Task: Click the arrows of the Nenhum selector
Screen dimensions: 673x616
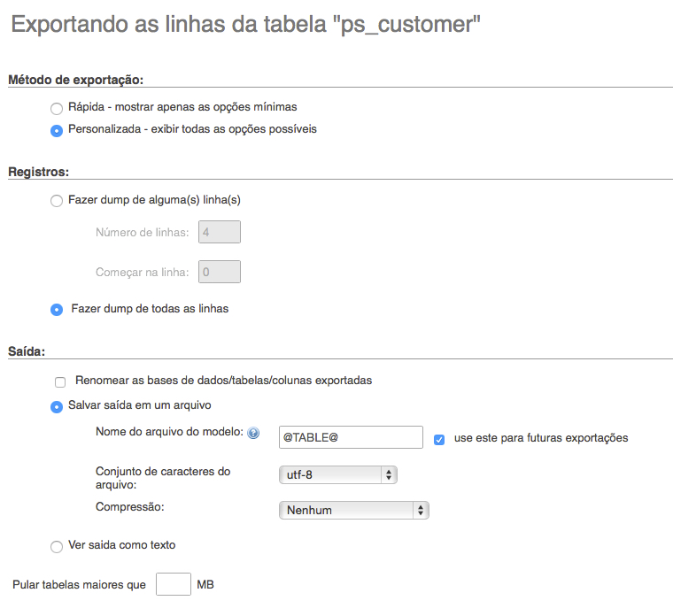Action: coord(421,510)
